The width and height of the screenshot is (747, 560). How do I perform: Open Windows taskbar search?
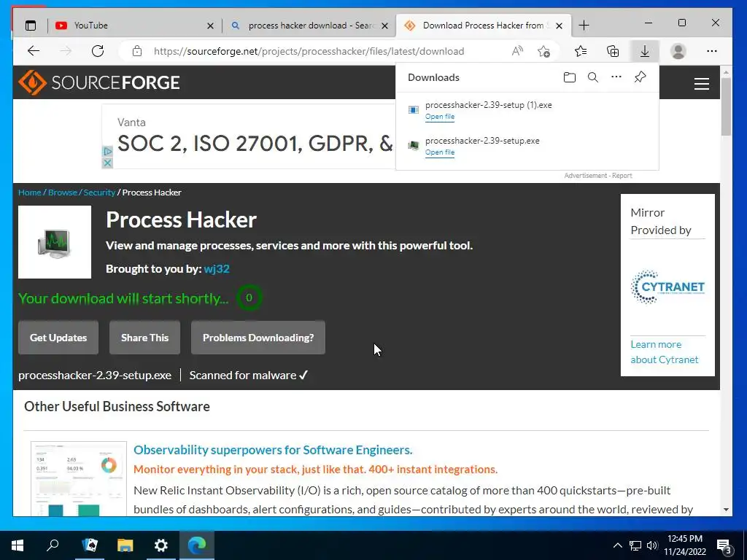coord(53,545)
